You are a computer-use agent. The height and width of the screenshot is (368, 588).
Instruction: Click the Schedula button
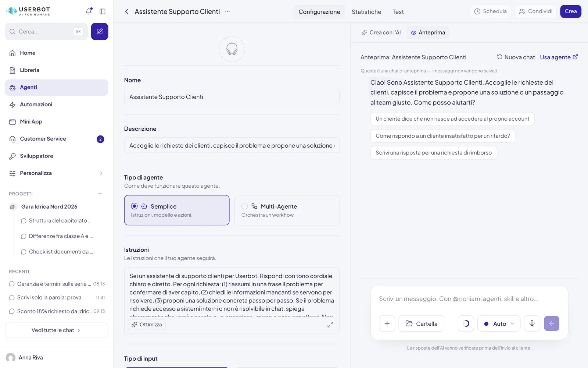coord(491,11)
